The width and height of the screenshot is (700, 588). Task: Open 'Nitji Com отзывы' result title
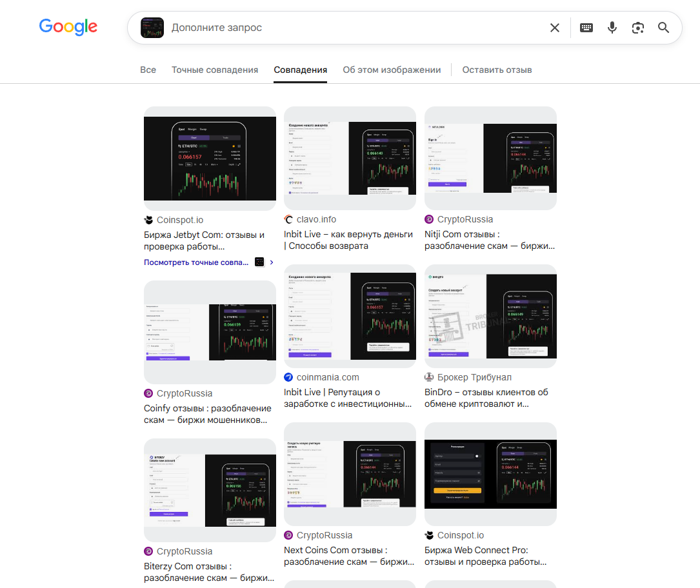click(490, 240)
